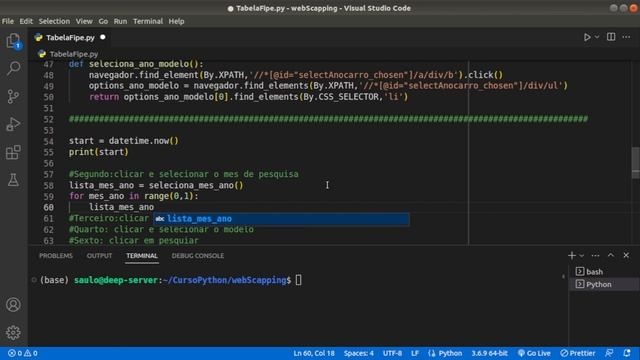
Task: Click line number 52 in the gutter
Action: pyautogui.click(x=48, y=119)
